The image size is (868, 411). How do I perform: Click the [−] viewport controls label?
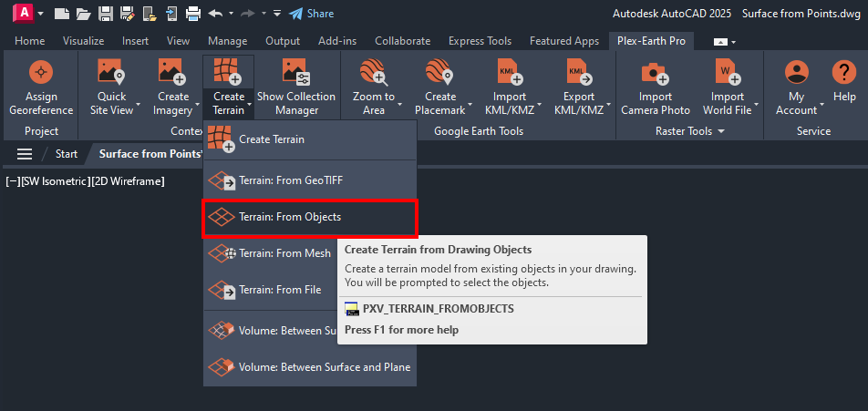[12, 181]
